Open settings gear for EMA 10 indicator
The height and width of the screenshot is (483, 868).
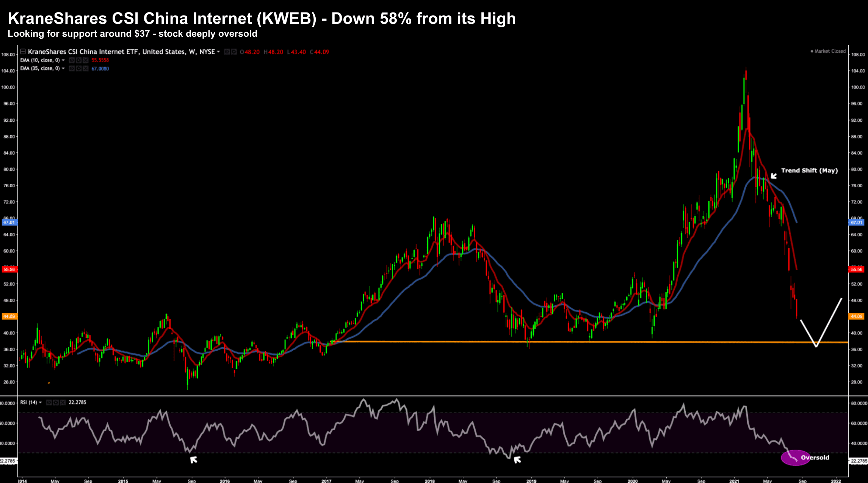click(78, 60)
